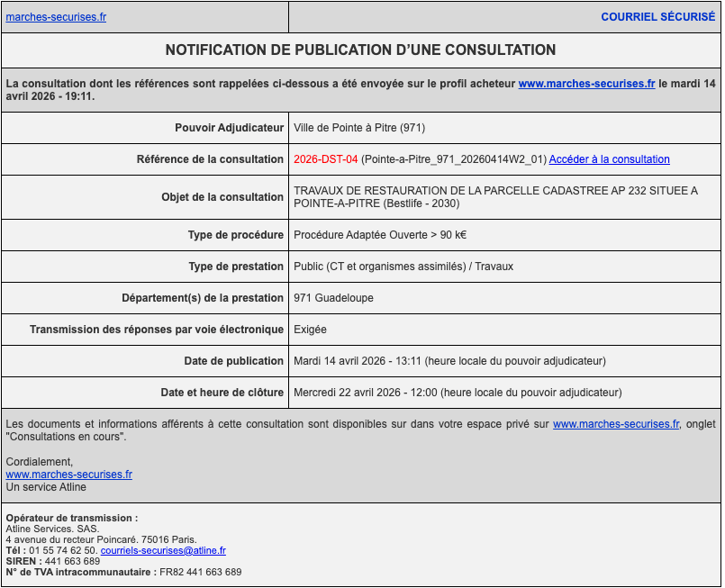
Task: Click the red reference number 2026-DST-04
Action: (325, 159)
